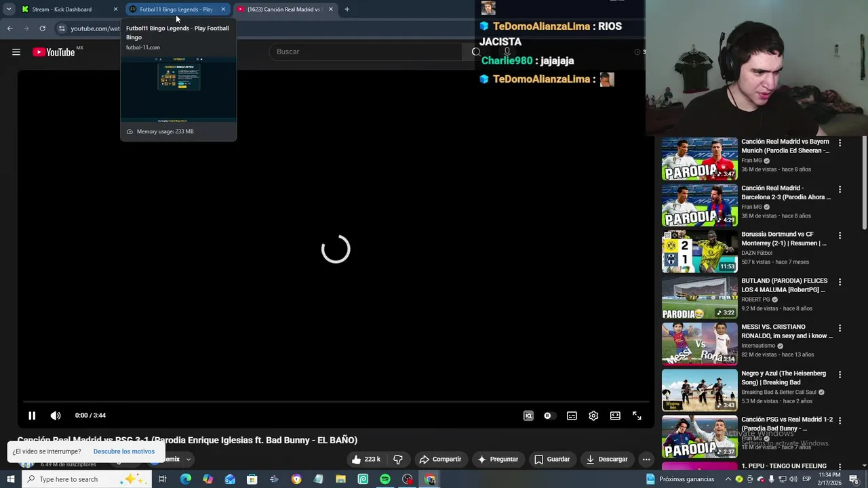Open options menu for Barcelona 2-3 parody video
The height and width of the screenshot is (488, 868).
coord(840,189)
